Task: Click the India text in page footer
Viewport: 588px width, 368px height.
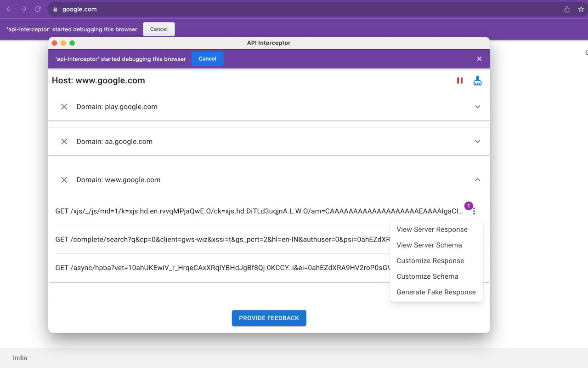Action: [x=20, y=358]
